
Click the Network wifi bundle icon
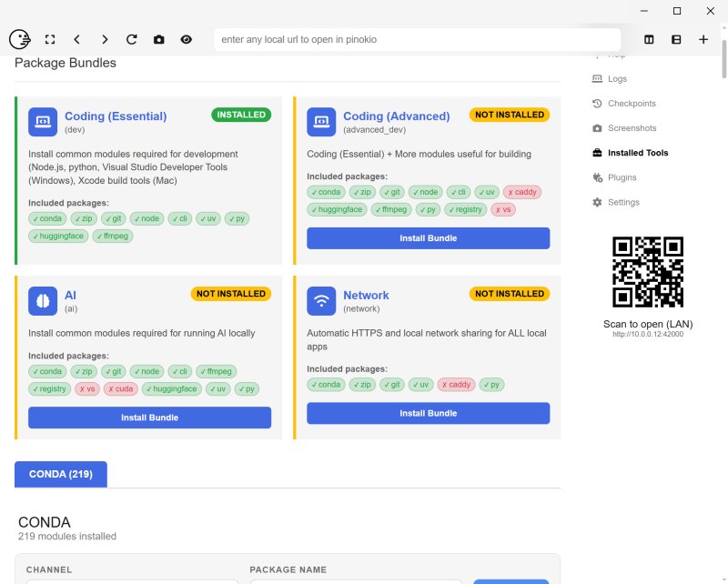coord(321,301)
